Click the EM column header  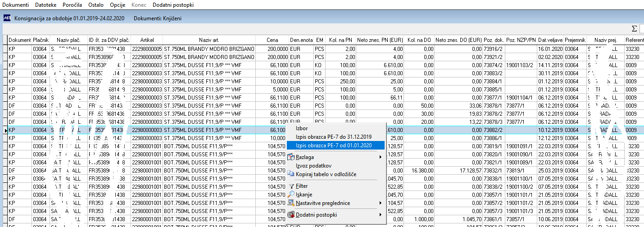coord(319,40)
